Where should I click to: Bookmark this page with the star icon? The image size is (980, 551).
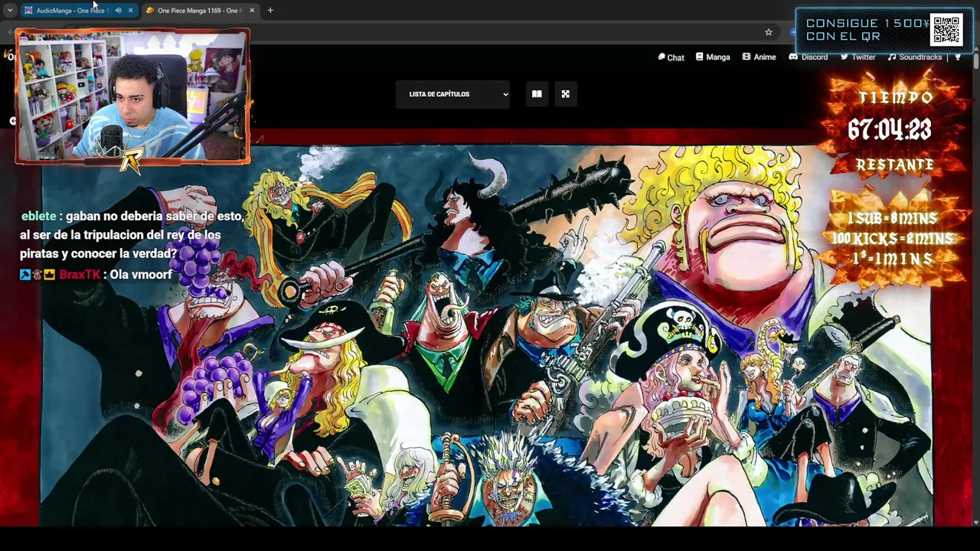(x=768, y=32)
